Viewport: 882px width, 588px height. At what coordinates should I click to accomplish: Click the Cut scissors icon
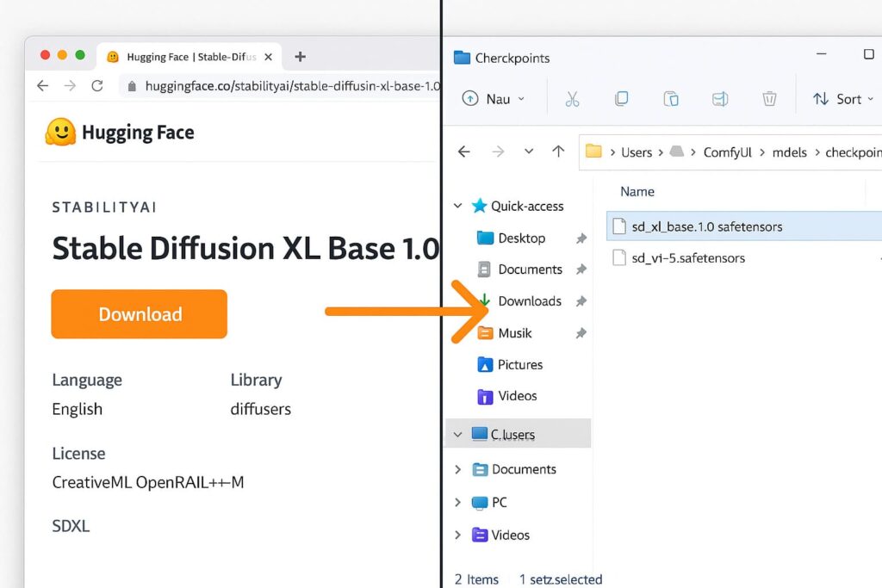(x=572, y=99)
